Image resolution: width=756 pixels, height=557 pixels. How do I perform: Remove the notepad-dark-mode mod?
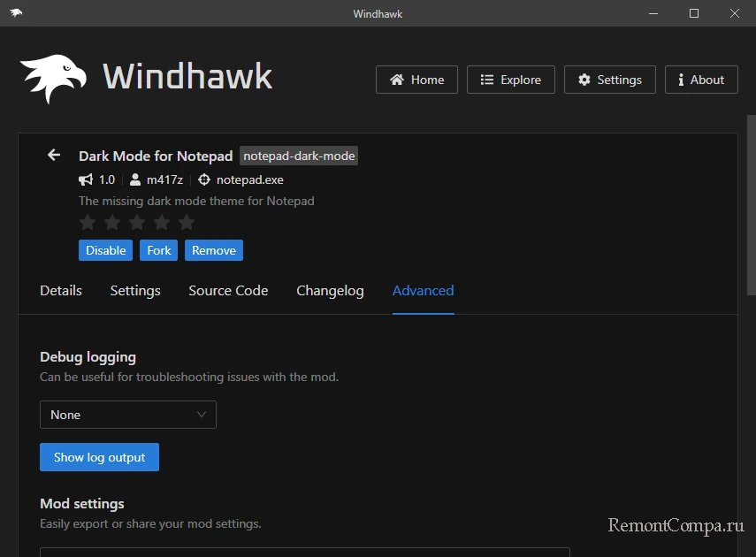tap(214, 250)
